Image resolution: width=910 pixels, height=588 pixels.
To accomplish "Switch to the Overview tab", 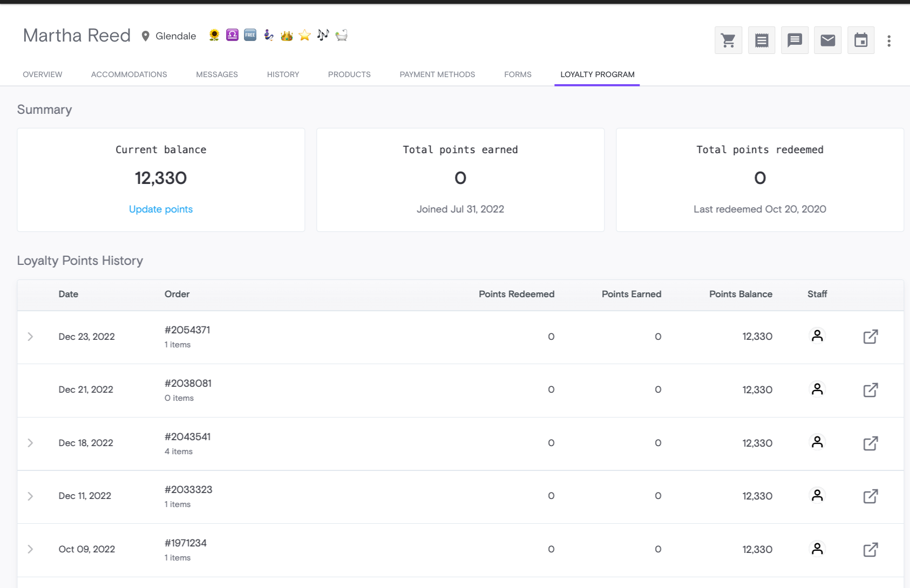I will pyautogui.click(x=43, y=74).
